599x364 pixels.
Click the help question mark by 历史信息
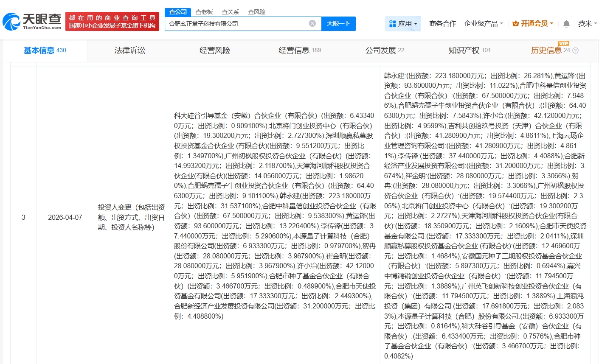point(576,50)
